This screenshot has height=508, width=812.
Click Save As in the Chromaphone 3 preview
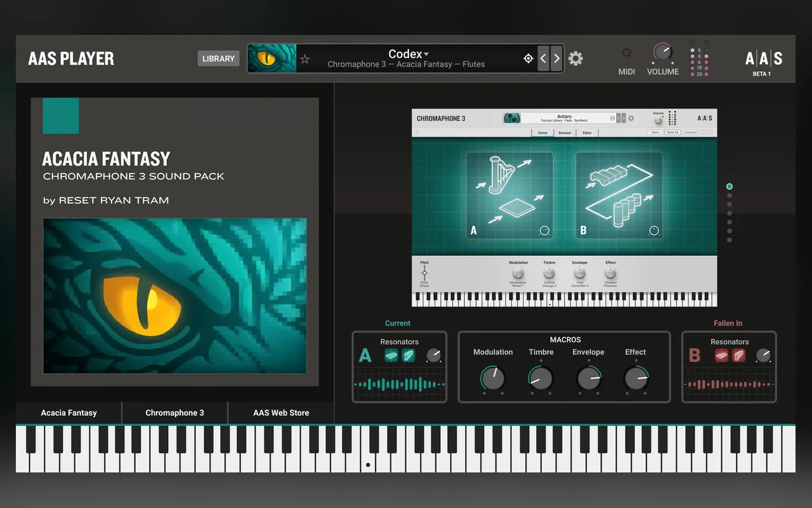coord(672,132)
